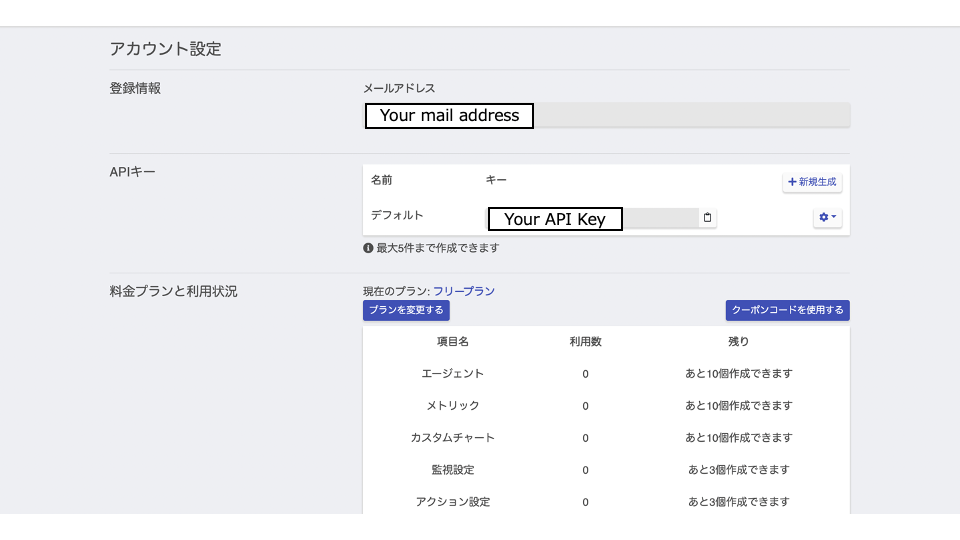This screenshot has height=540, width=960.
Task: Copy the API key with the clipboard icon
Action: click(708, 218)
